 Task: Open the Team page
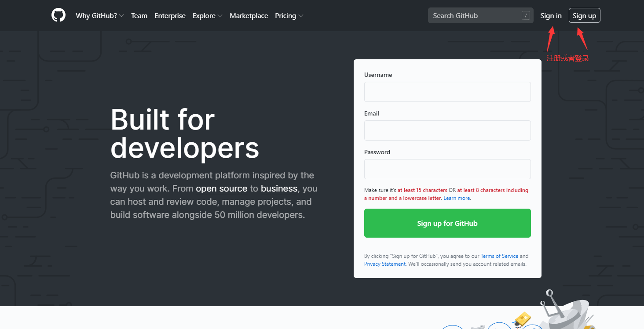(x=139, y=15)
